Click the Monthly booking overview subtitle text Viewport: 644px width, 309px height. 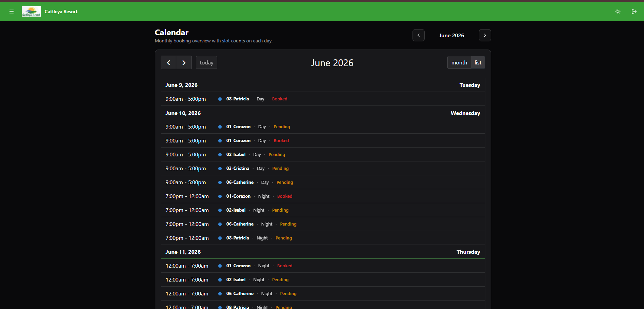214,41
